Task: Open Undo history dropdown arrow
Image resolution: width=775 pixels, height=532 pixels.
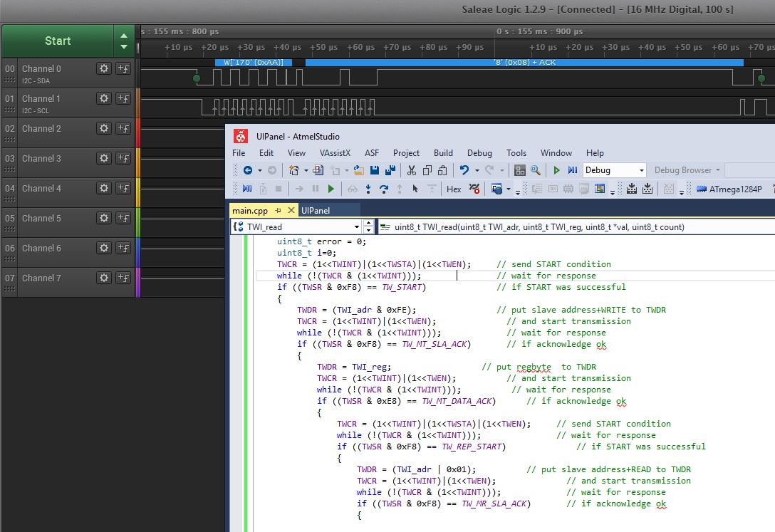Action: (x=477, y=170)
